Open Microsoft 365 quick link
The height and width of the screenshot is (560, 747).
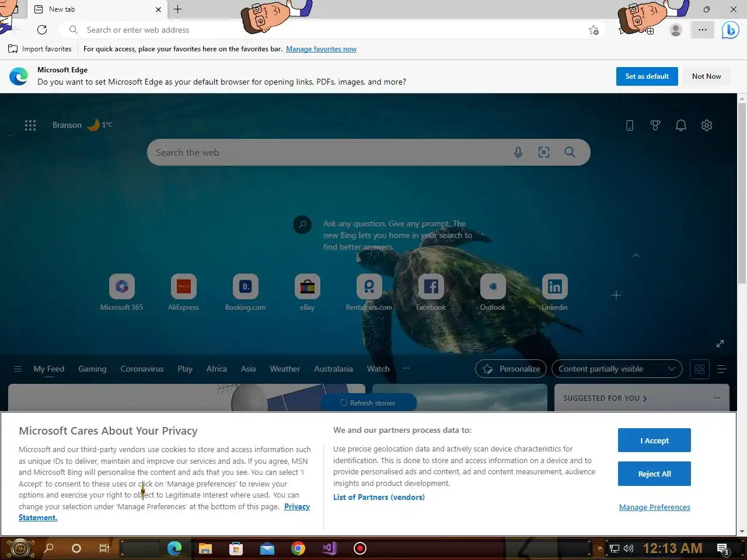pyautogui.click(x=121, y=292)
